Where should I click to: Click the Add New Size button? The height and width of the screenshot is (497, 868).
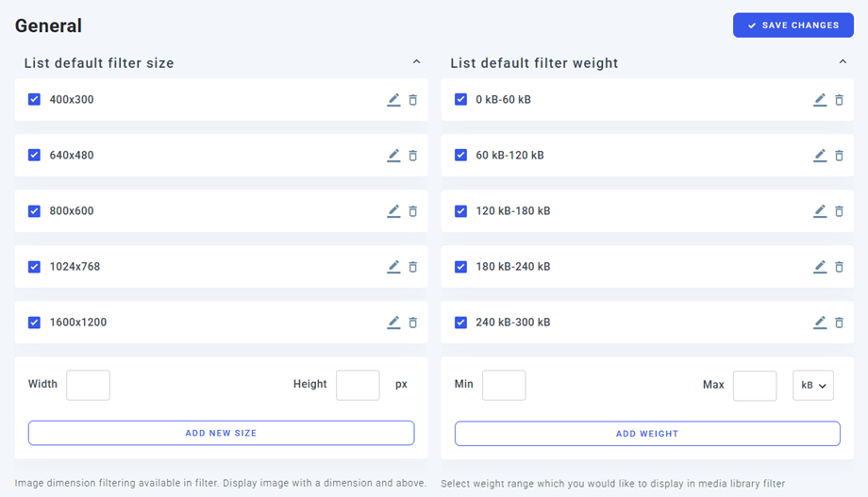222,433
